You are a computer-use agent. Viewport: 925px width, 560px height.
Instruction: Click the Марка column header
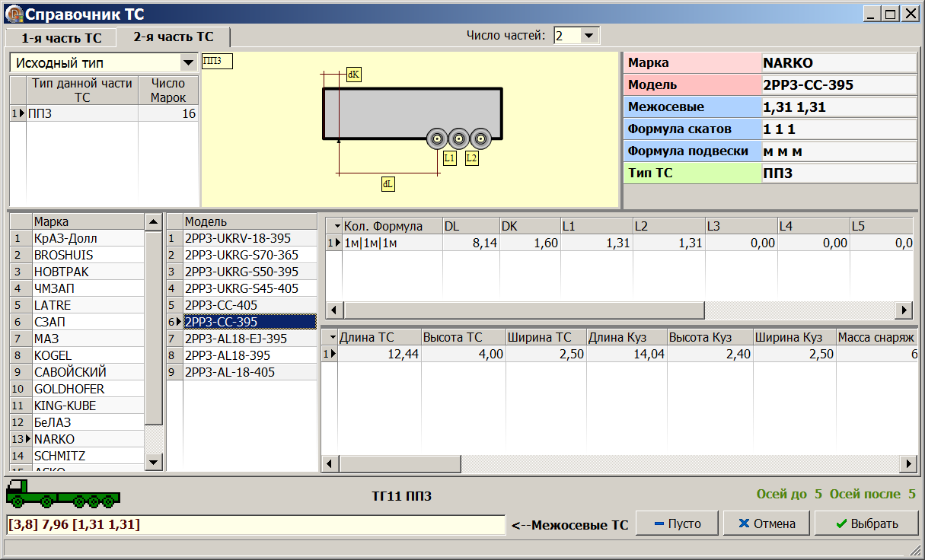[x=88, y=221]
